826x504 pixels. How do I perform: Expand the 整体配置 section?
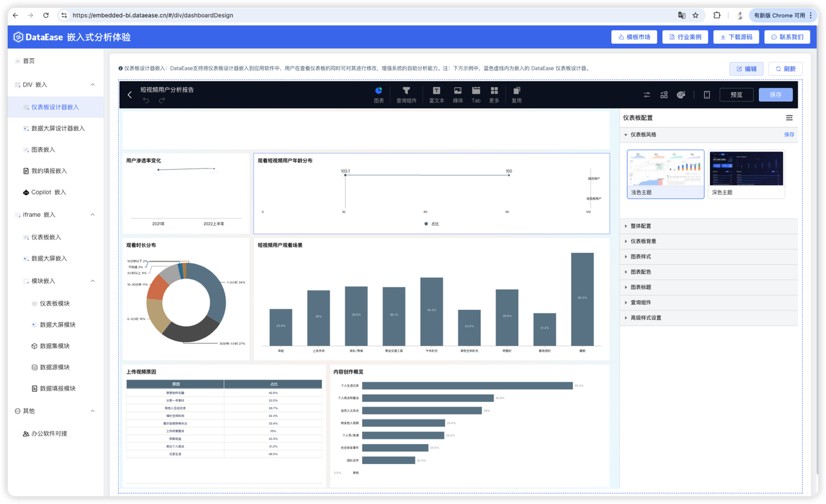click(x=641, y=226)
